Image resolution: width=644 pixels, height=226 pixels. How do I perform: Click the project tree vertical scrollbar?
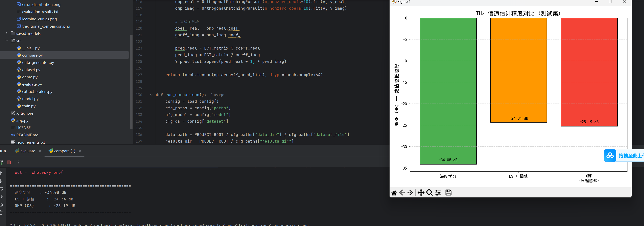coord(131,82)
